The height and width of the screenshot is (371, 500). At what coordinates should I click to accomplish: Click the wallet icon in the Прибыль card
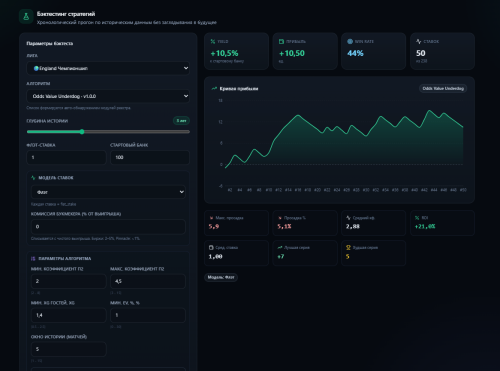[281, 41]
